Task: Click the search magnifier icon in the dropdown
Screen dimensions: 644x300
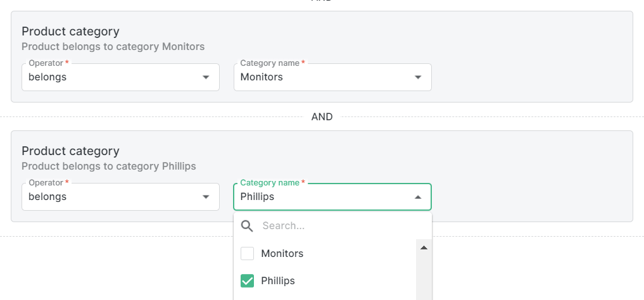Action: click(x=248, y=226)
